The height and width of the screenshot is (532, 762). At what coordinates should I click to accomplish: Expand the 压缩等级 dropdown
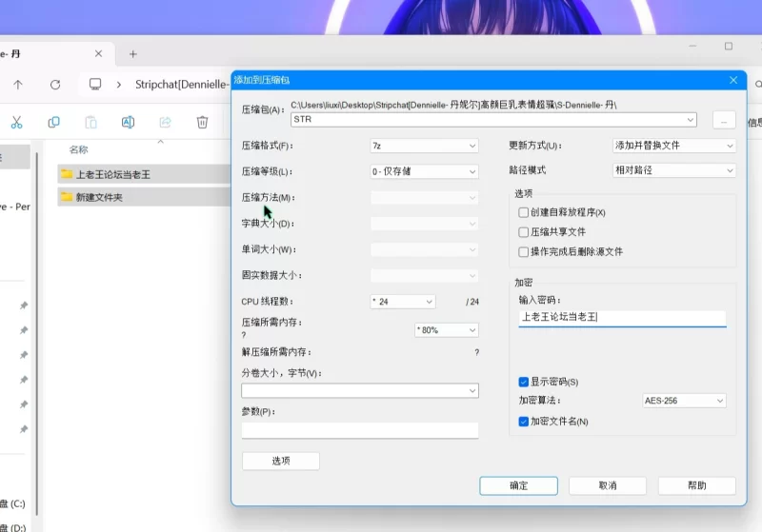(424, 172)
